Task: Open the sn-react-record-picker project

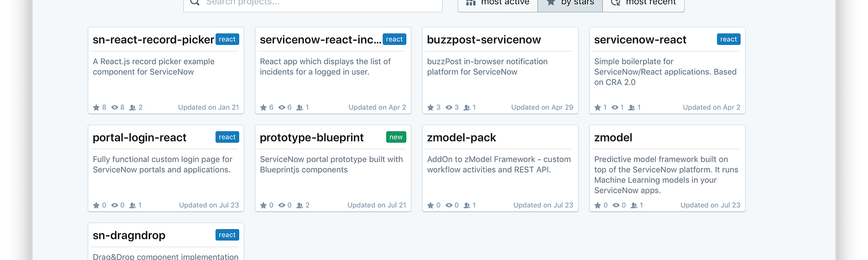Action: click(x=154, y=40)
